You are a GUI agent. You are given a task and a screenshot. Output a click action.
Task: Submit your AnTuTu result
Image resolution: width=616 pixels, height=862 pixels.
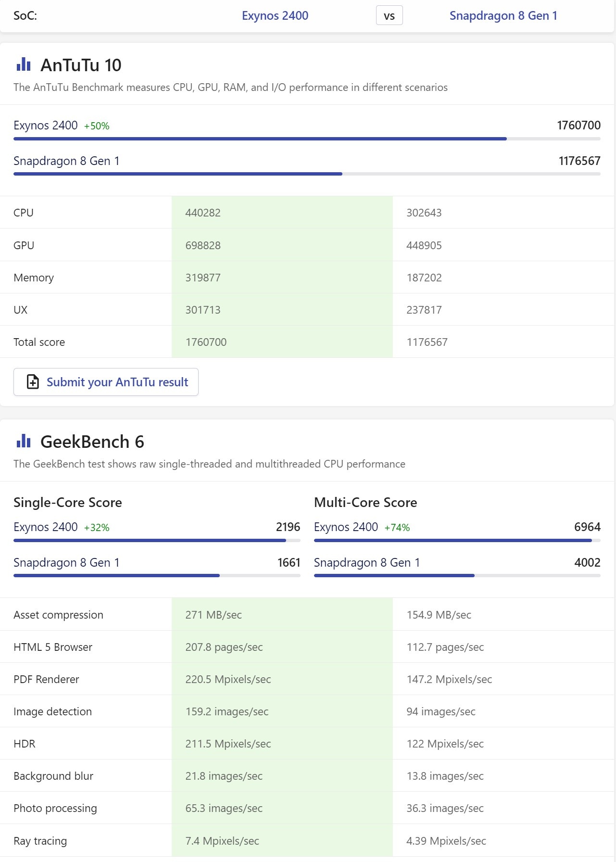click(x=106, y=382)
